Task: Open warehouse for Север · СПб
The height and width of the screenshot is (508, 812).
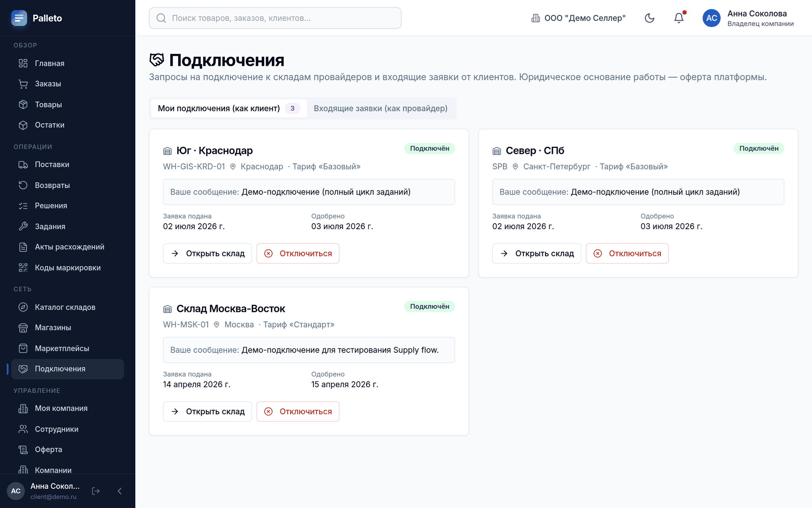Action: 537,253
